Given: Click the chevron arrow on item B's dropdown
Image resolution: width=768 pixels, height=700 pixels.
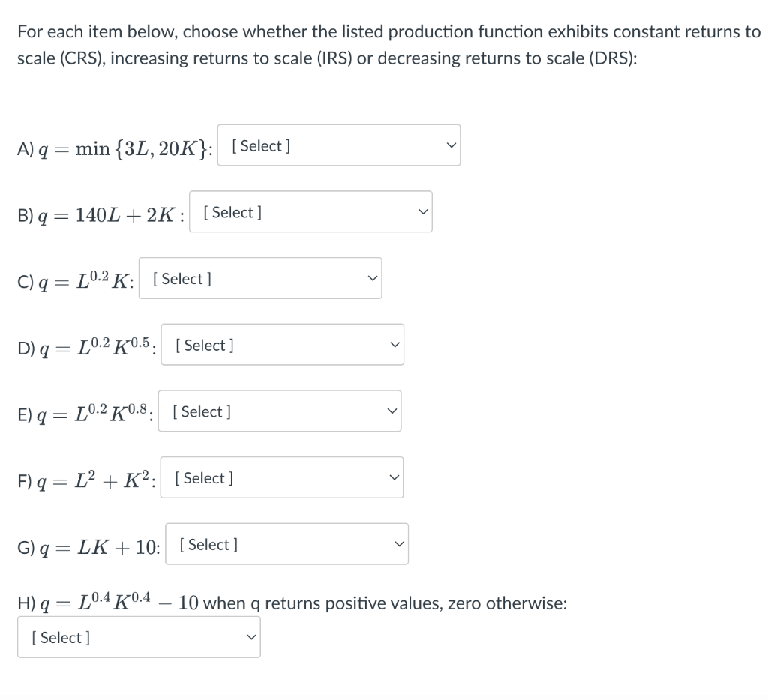Looking at the screenshot, I should pyautogui.click(x=423, y=211).
